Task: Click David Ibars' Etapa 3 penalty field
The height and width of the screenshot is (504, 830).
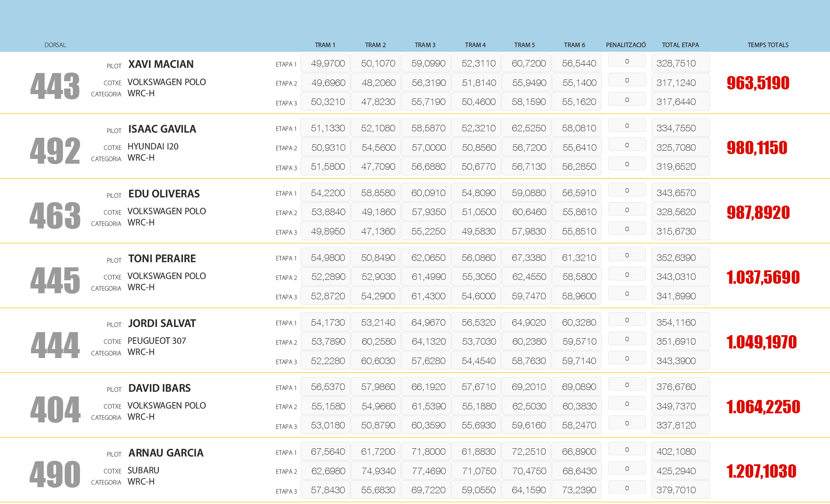Action: [626, 423]
